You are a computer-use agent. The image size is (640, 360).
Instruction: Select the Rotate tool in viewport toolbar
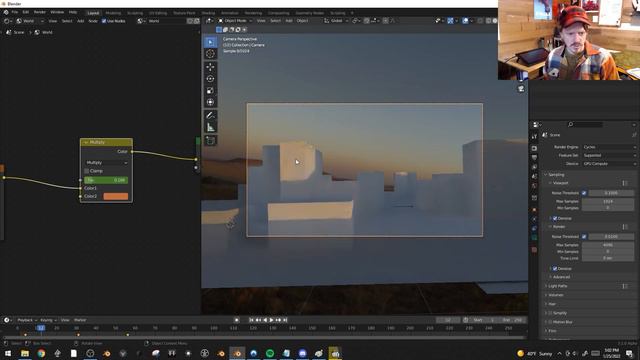pos(210,79)
